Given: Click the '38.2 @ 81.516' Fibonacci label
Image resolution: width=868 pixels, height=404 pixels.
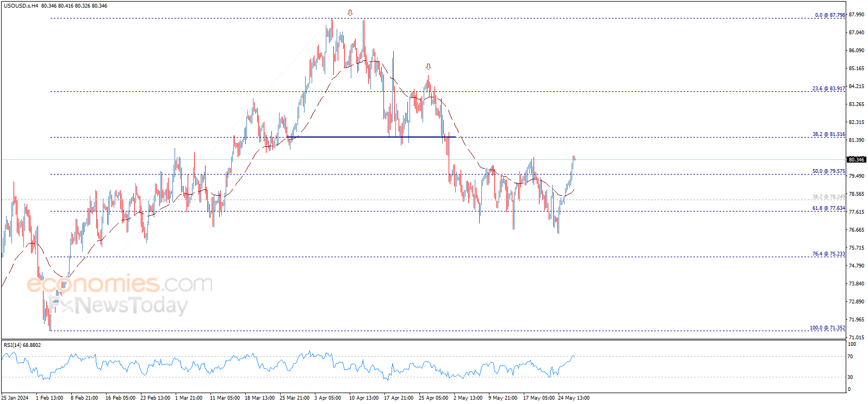Looking at the screenshot, I should [x=829, y=134].
